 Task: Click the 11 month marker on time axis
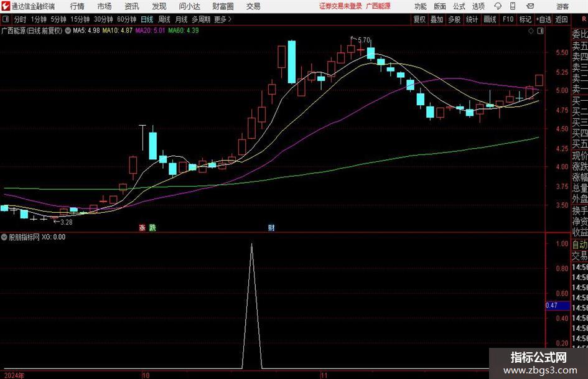324,375
